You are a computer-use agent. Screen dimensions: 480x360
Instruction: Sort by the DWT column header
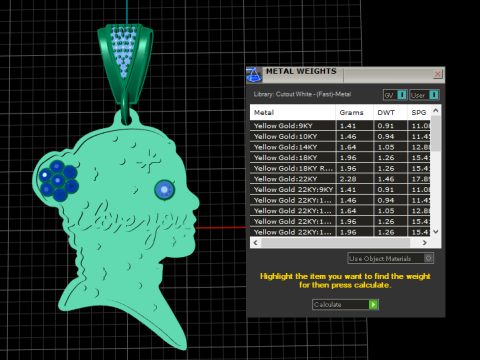390,112
